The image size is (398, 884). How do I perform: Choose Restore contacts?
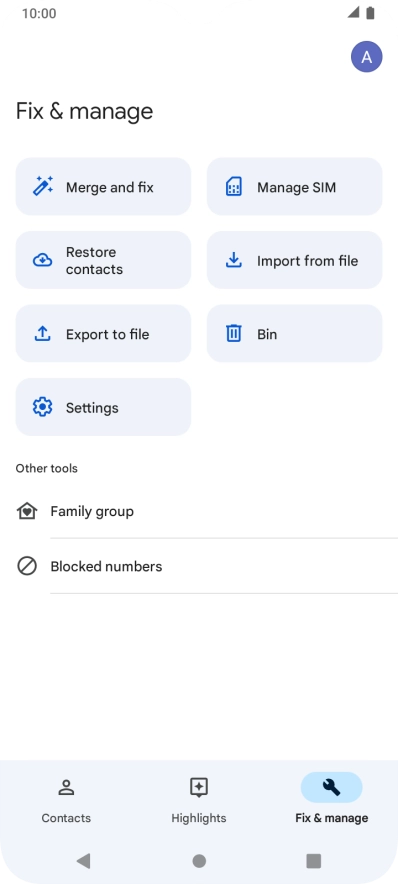103,260
